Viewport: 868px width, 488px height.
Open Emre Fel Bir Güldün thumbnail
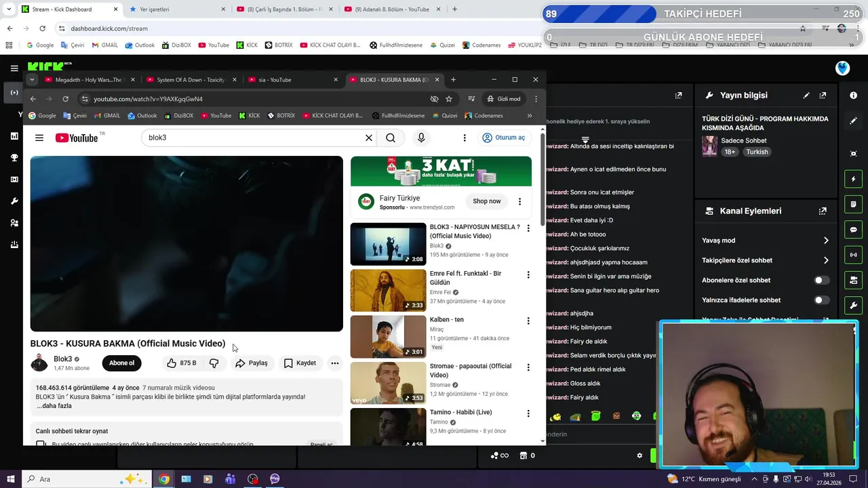click(x=388, y=290)
